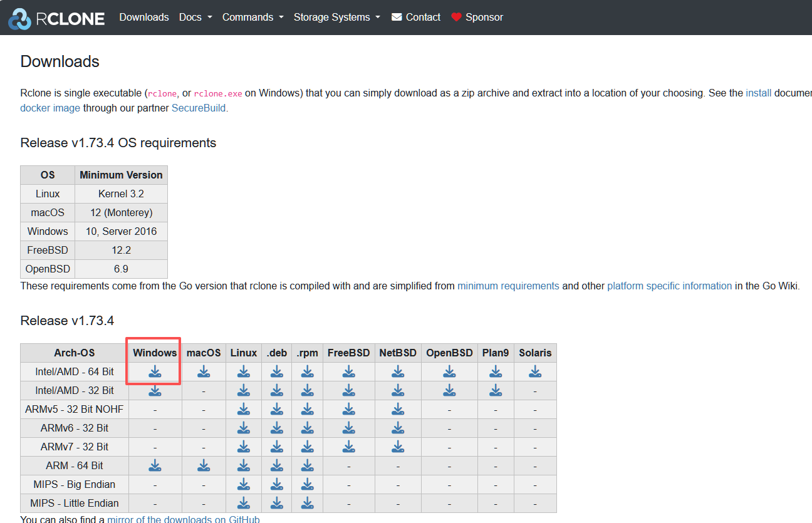The image size is (812, 523).
Task: Download Linux Intel/AMD 64 Bit zip
Action: (x=244, y=372)
